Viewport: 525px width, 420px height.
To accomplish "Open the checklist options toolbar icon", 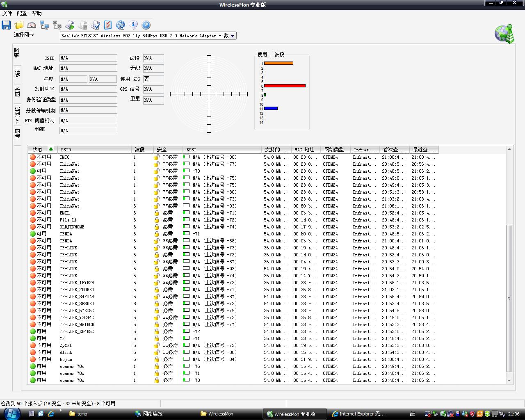I will click(x=108, y=25).
